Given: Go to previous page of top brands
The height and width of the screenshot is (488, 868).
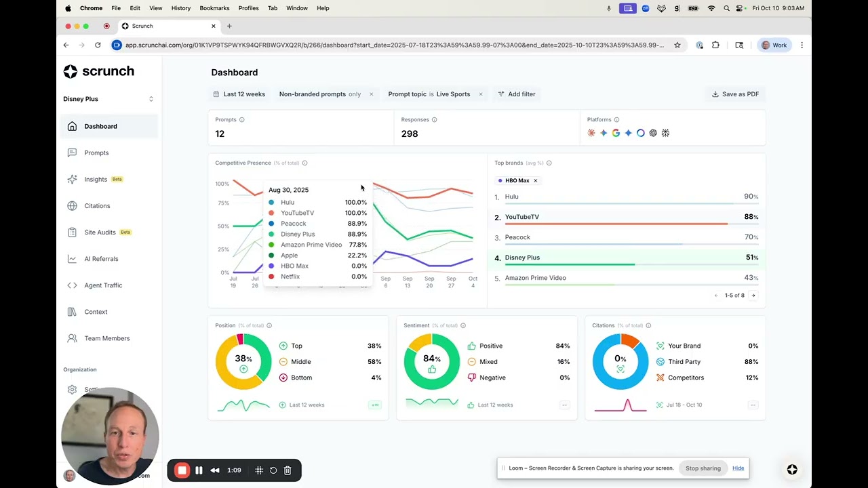Looking at the screenshot, I should pos(716,296).
